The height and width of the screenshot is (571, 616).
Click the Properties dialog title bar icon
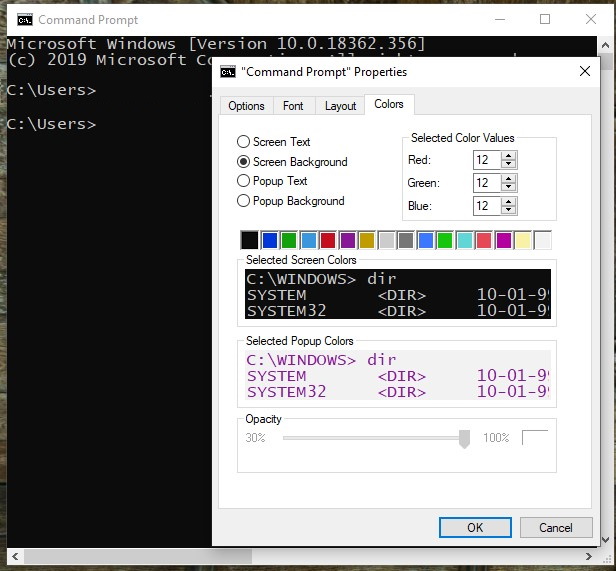pos(228,72)
